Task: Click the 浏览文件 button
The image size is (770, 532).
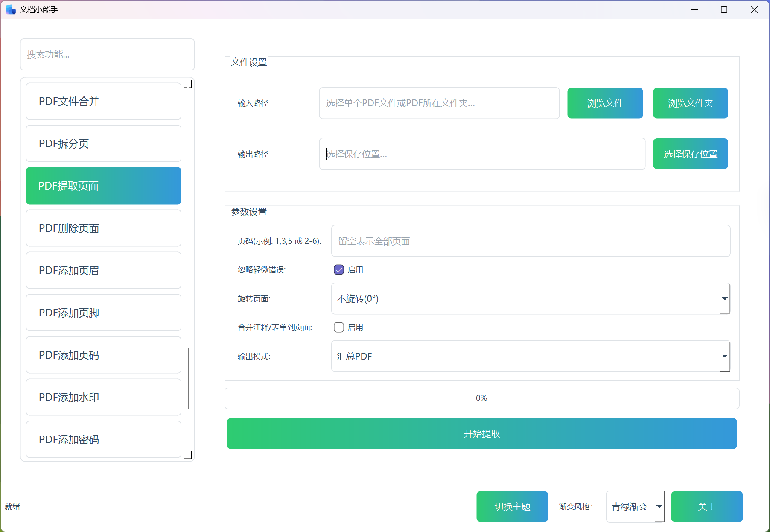Action: (605, 103)
